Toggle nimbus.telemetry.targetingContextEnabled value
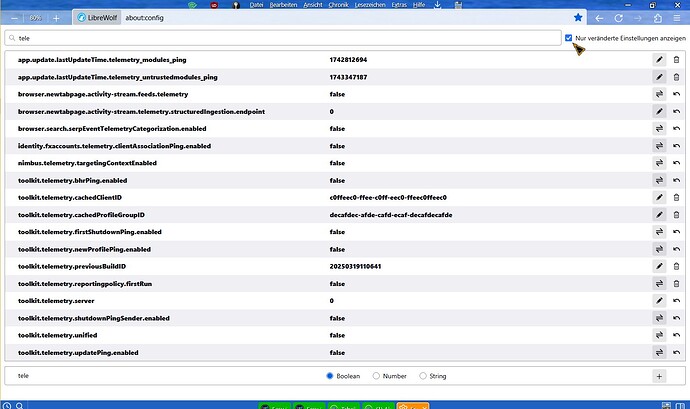Screen dimensions: 690x409 coord(659,163)
